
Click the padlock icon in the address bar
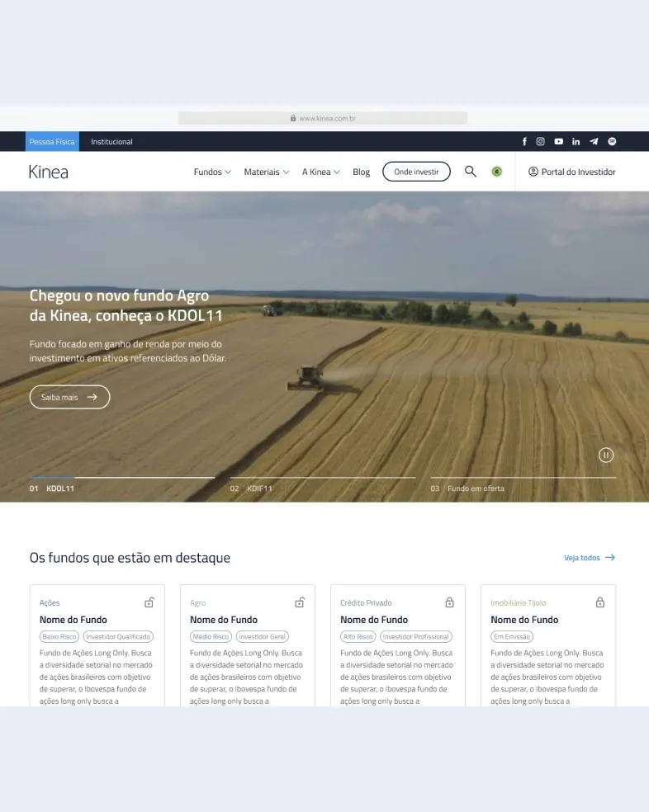(293, 118)
